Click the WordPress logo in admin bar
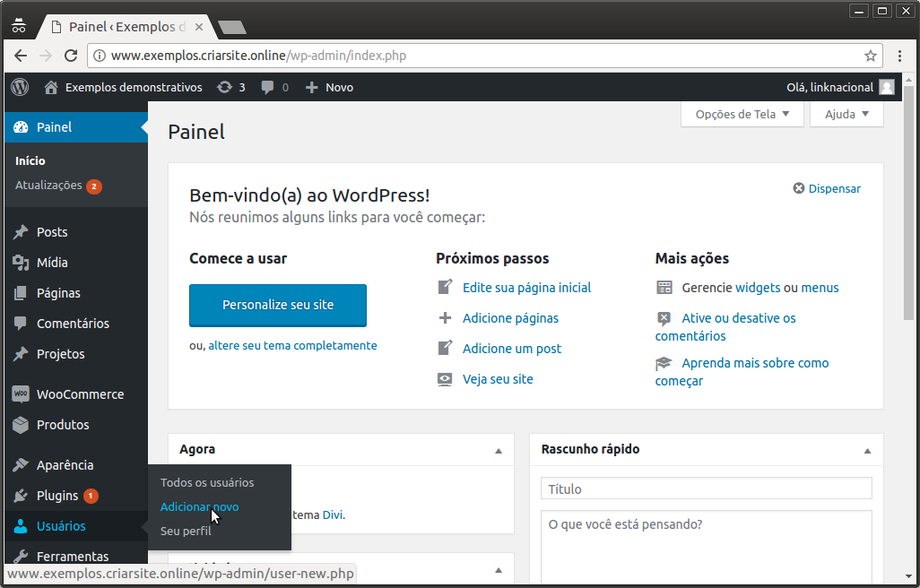Screen dimensions: 920x588 click(x=20, y=87)
